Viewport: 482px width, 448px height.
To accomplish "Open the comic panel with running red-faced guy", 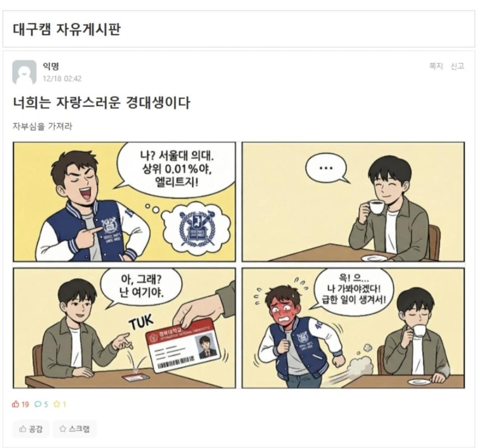I will click(353, 328).
